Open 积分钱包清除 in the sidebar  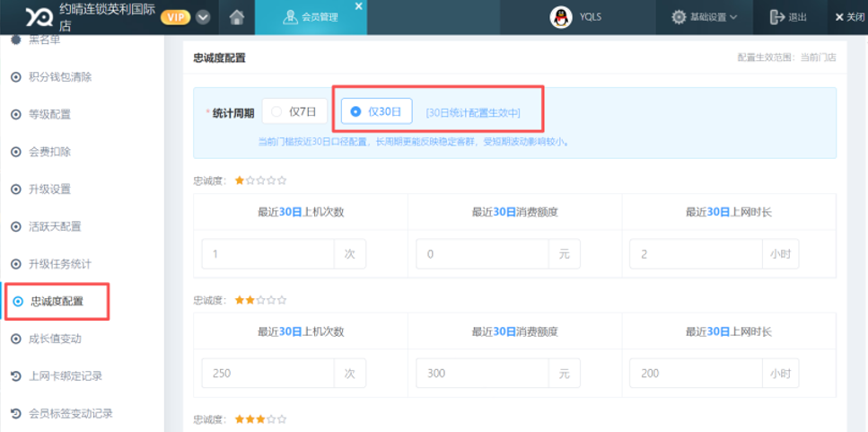point(60,77)
